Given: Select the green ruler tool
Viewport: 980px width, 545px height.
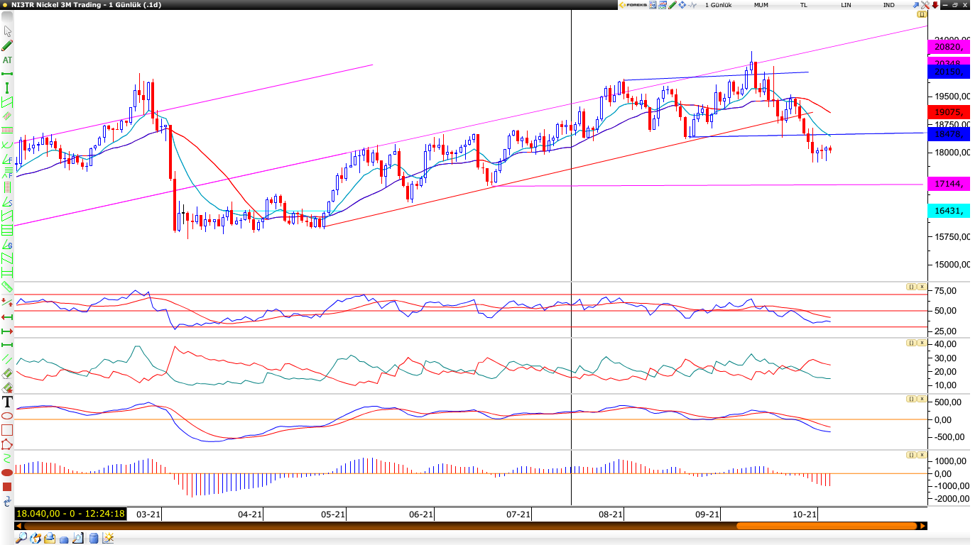Looking at the screenshot, I should [7, 286].
